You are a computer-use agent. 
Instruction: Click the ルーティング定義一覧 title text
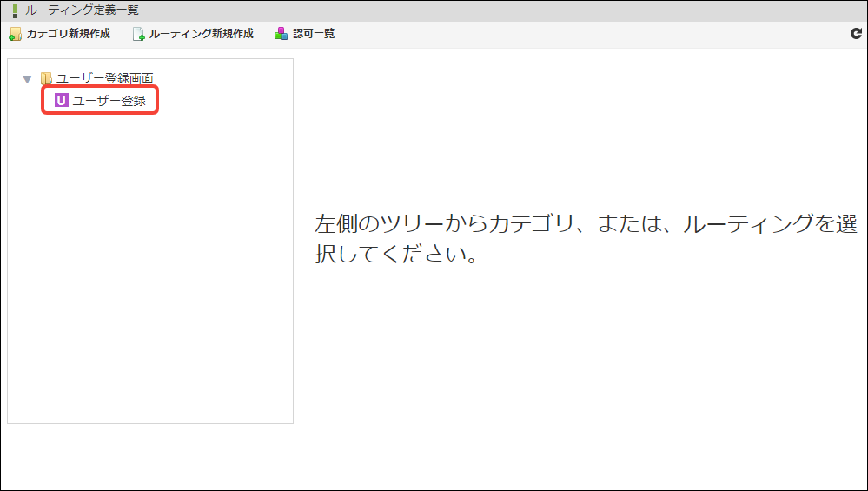[x=82, y=10]
